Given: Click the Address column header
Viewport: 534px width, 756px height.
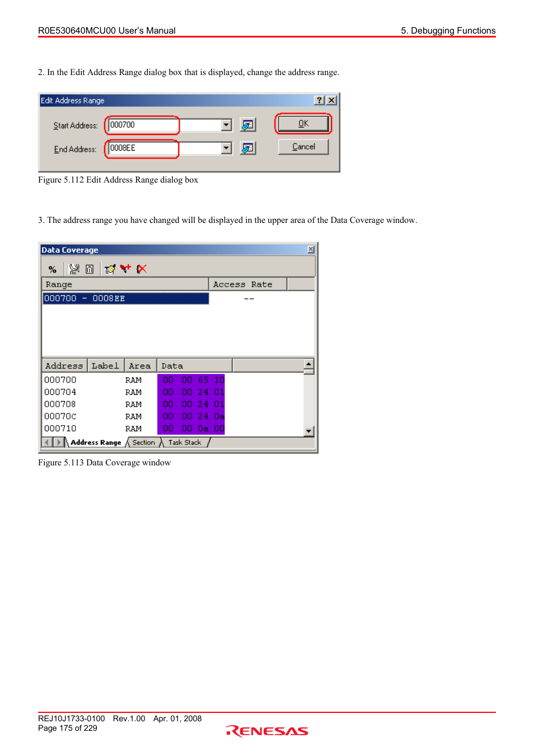Looking at the screenshot, I should click(64, 366).
